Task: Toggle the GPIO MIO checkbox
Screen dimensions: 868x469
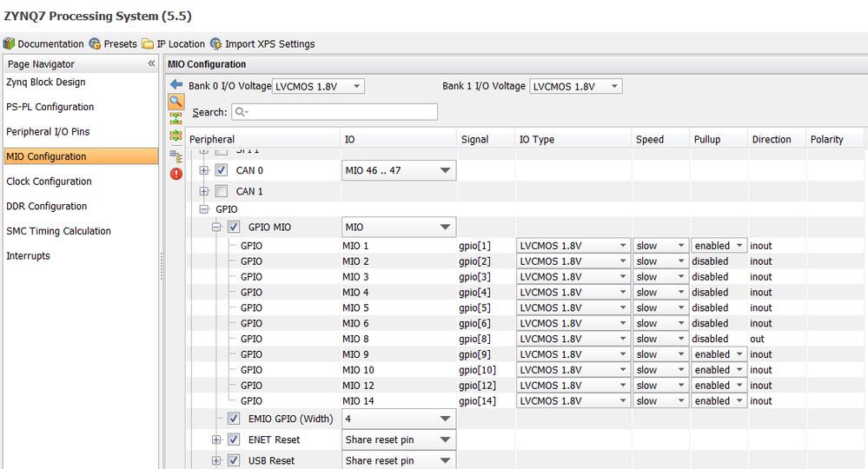Action: [x=234, y=228]
